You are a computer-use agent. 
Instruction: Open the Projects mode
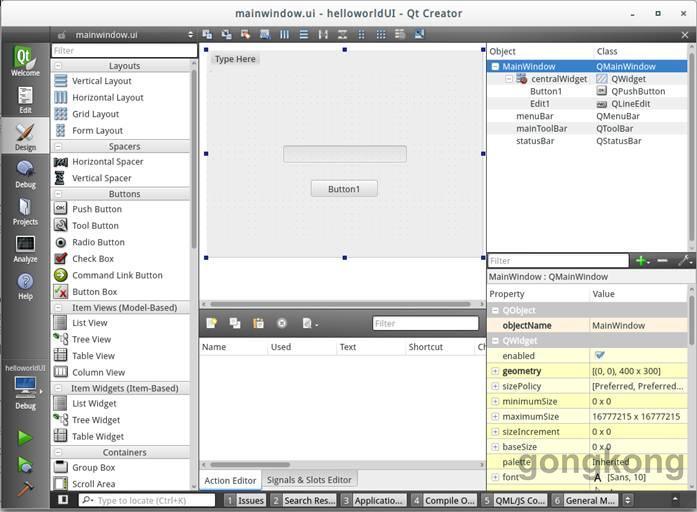pos(25,212)
